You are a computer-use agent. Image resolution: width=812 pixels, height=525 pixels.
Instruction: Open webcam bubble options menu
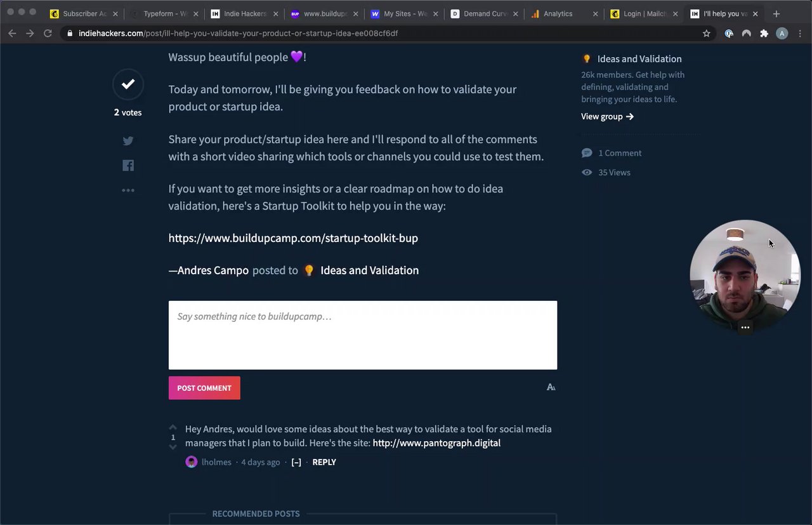coord(745,328)
